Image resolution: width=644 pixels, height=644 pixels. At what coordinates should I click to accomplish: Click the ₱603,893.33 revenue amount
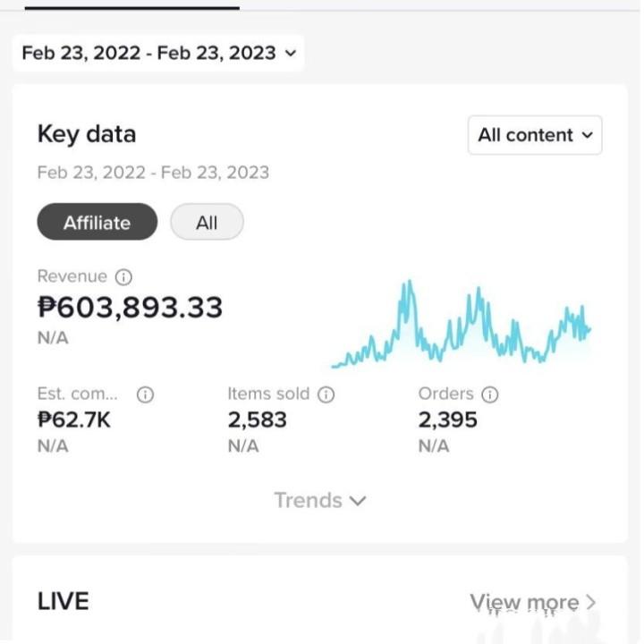point(130,308)
